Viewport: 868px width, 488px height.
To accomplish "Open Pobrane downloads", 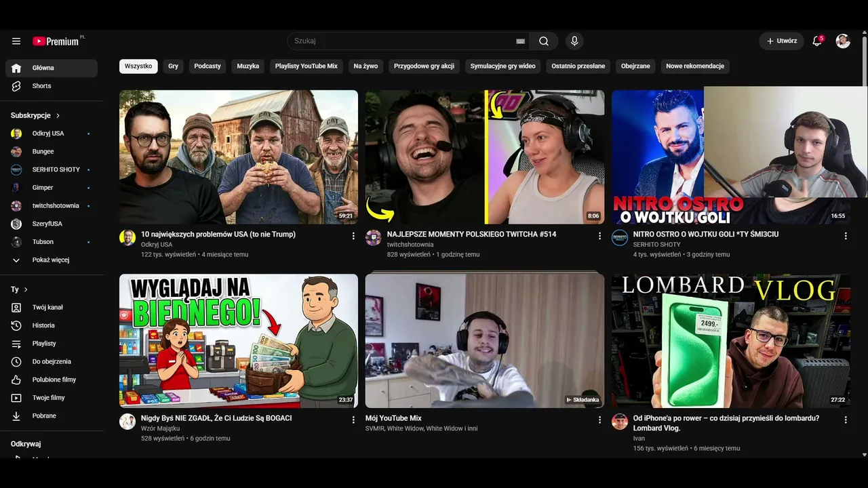I will point(52,416).
